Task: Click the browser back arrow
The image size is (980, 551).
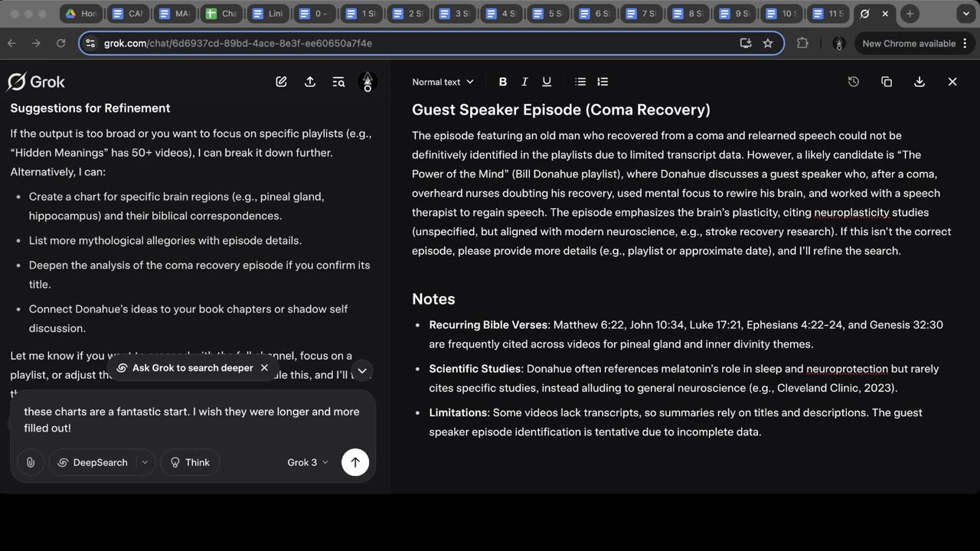Action: point(11,44)
